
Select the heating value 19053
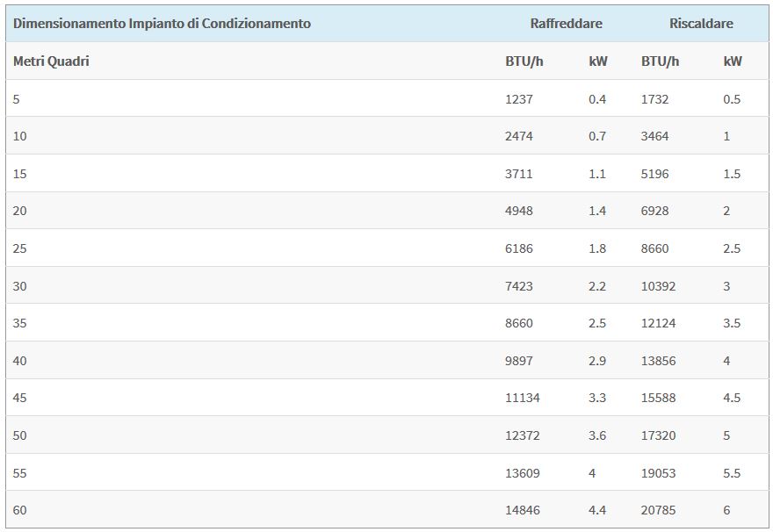point(658,473)
